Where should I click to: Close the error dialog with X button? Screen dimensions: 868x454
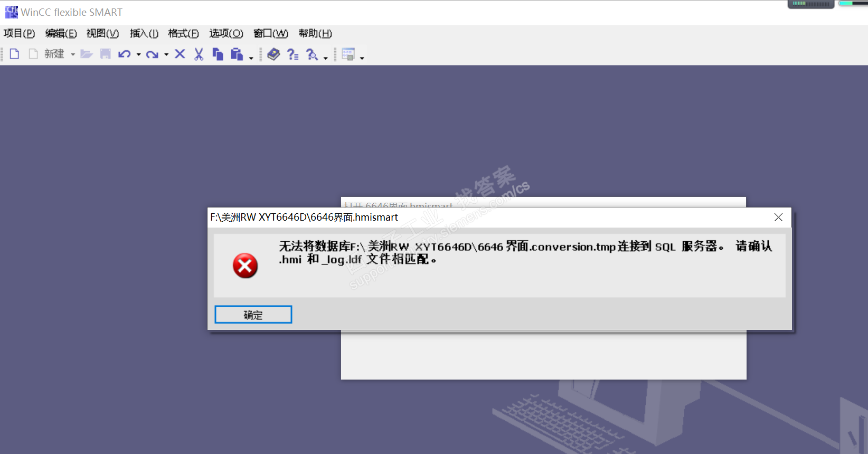(778, 217)
